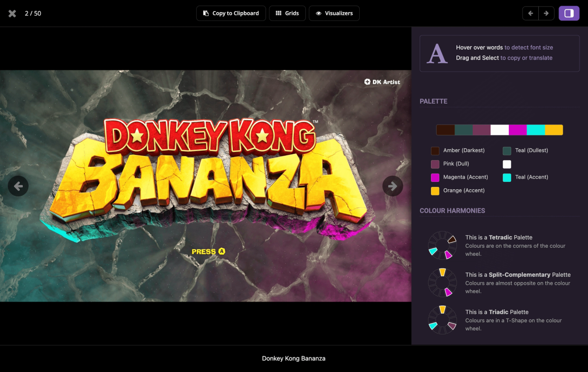Click 'This is a Split-Complementary Palette' text
The width and height of the screenshot is (588, 372).
pos(518,275)
